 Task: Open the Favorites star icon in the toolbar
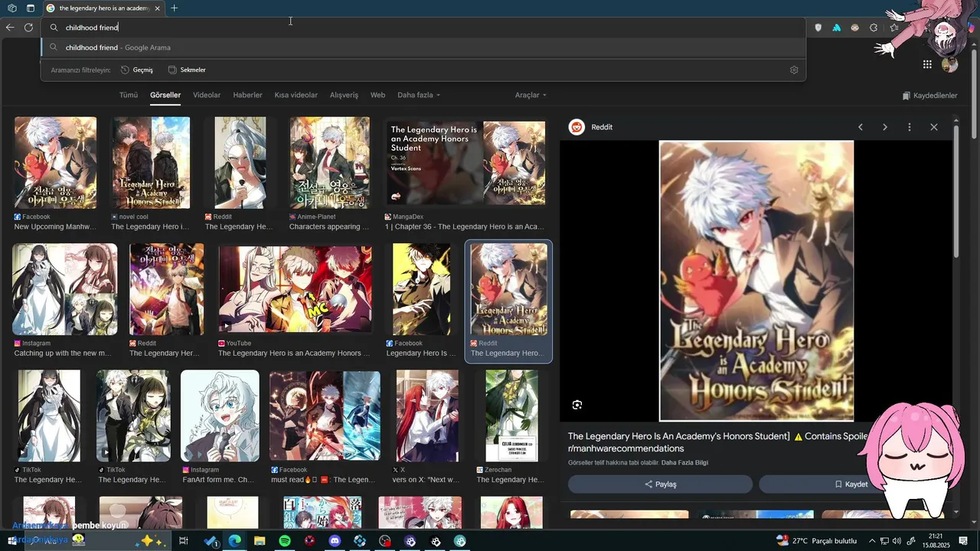click(893, 28)
